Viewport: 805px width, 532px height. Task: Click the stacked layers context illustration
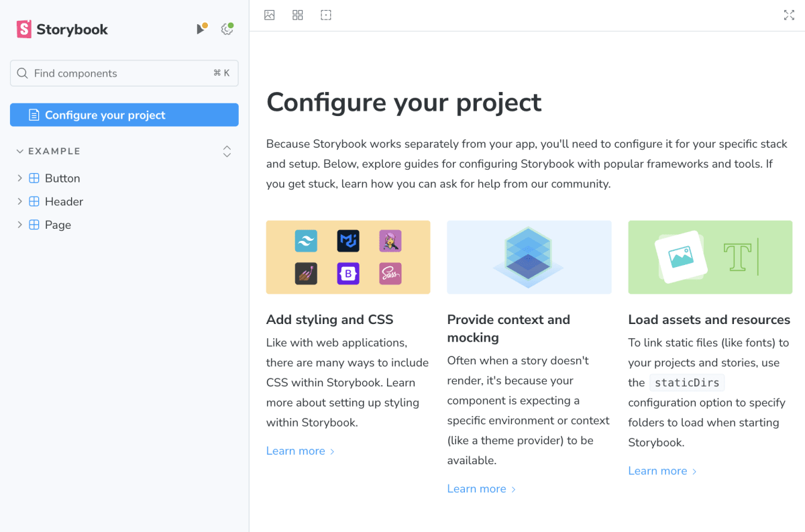click(x=529, y=257)
